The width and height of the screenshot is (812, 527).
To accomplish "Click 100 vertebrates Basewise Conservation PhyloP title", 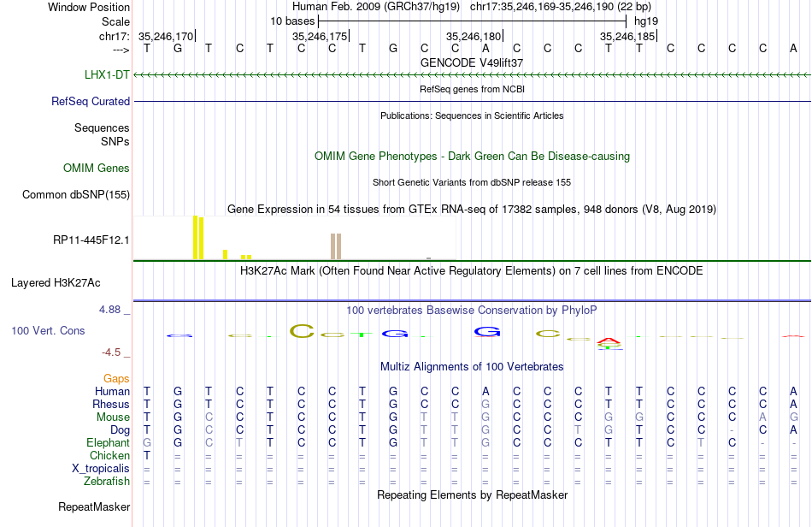I will tap(472, 310).
